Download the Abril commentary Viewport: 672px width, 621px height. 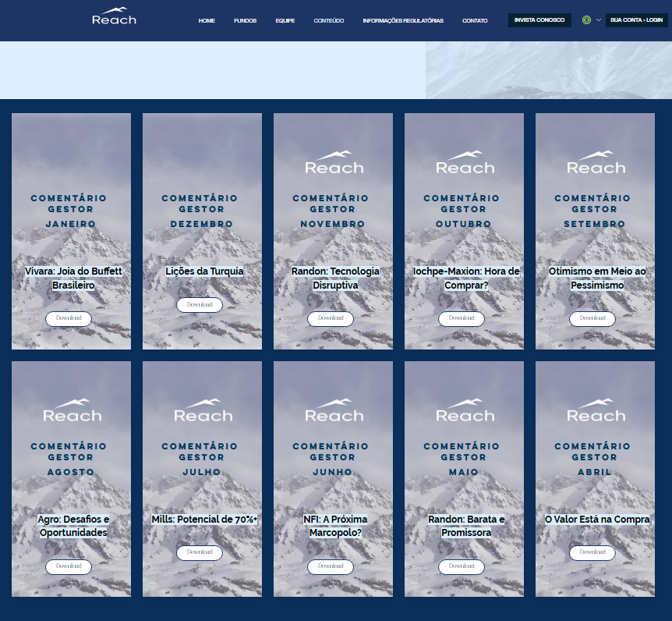[x=592, y=553]
